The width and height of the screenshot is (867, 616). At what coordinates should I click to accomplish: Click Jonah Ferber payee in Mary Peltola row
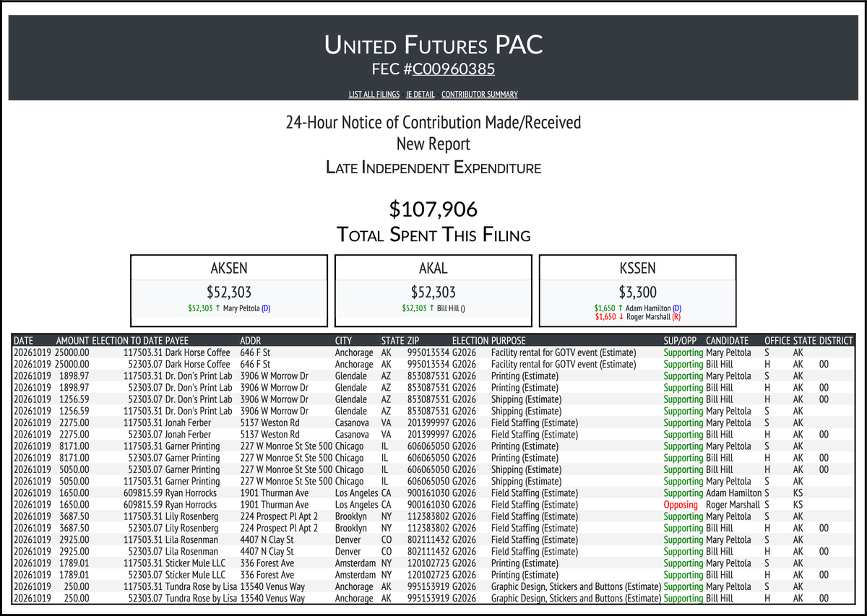pyautogui.click(x=189, y=422)
